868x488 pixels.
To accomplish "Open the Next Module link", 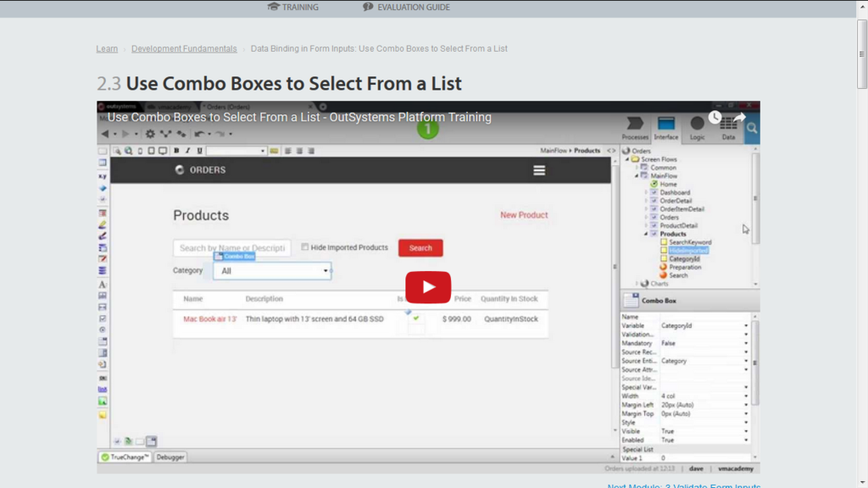I will click(684, 485).
